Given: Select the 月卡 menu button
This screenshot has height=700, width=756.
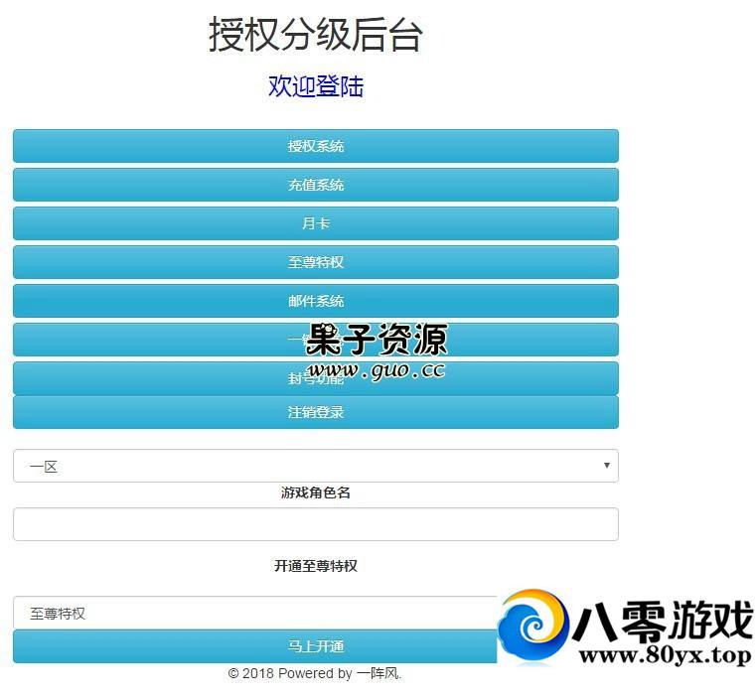Looking at the screenshot, I should click(315, 223).
